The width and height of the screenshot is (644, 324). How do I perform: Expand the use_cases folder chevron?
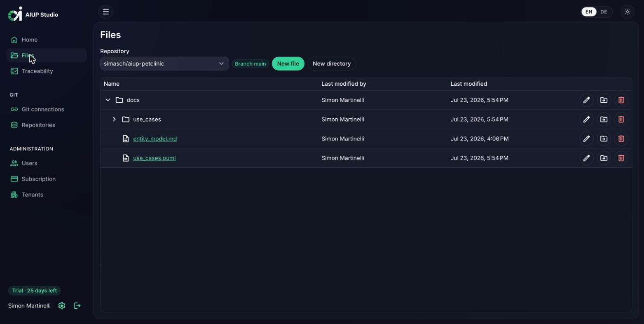tap(114, 120)
